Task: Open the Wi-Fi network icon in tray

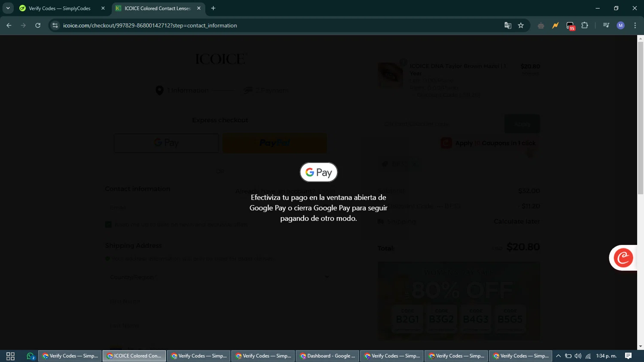Action: [588, 356]
